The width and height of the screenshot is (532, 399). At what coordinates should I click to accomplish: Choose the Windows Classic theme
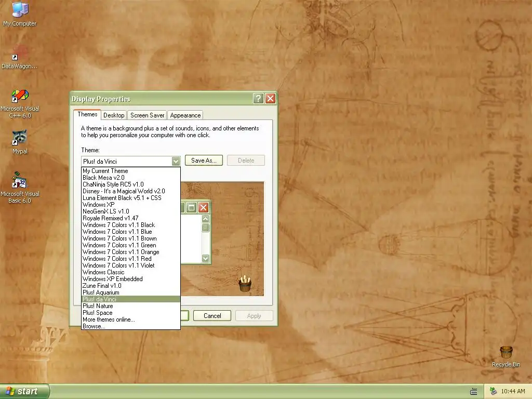131,272
